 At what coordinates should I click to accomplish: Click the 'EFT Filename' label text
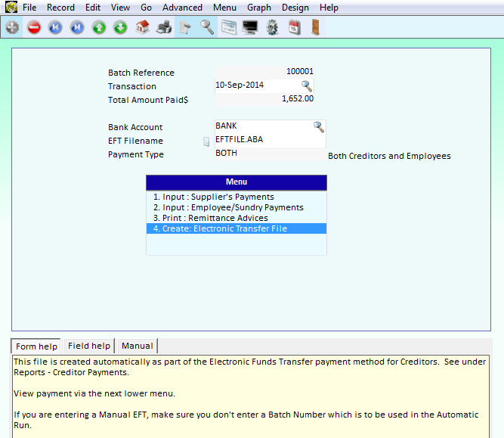135,141
